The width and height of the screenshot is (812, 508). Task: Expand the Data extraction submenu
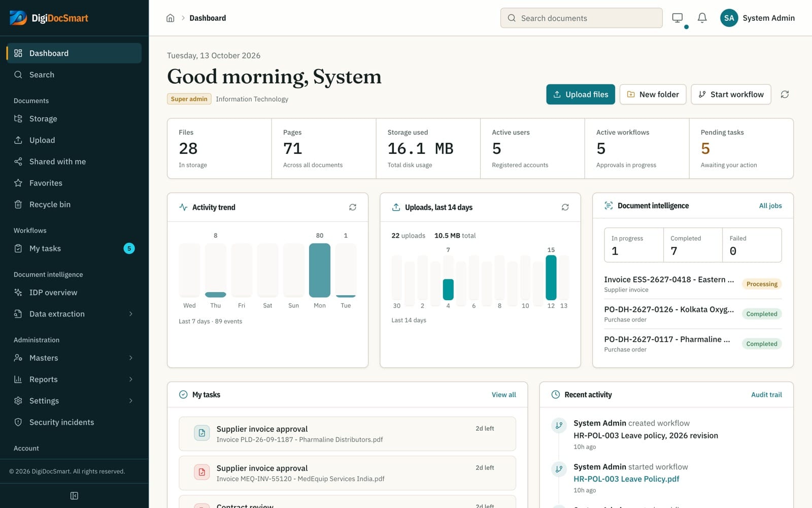(x=131, y=314)
